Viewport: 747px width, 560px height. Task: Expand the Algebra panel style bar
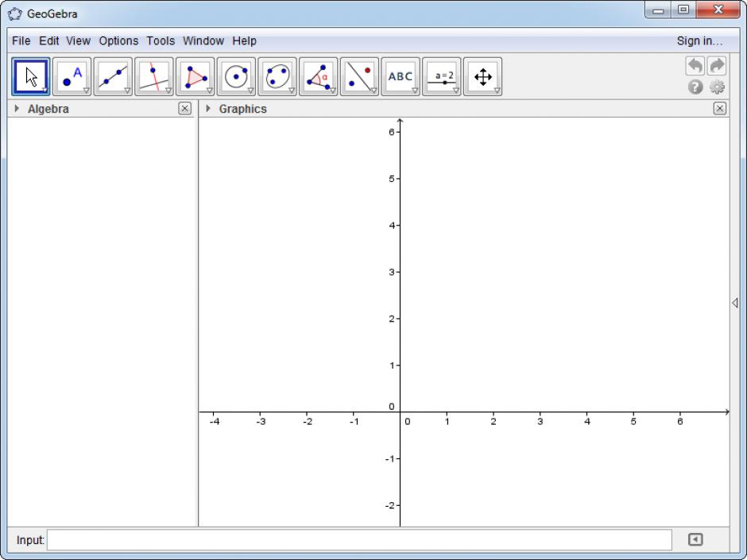point(17,109)
